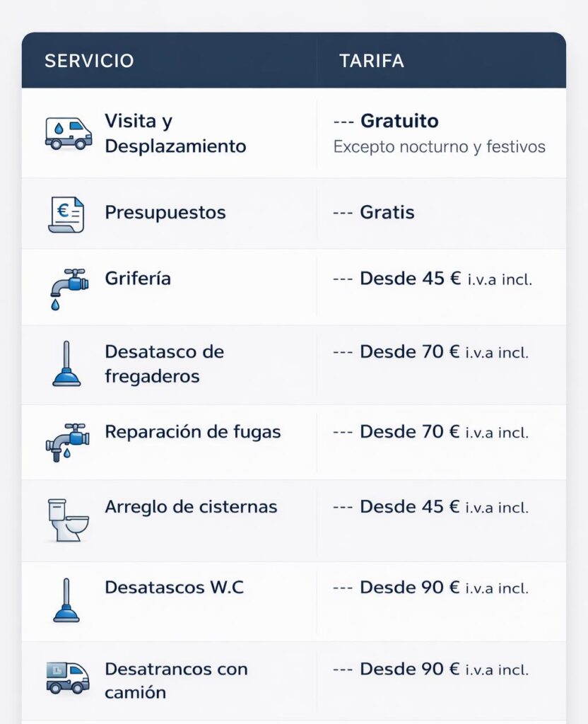Click the truck icon for Desatrancos con camión
The height and width of the screenshot is (724, 588).
(x=67, y=677)
